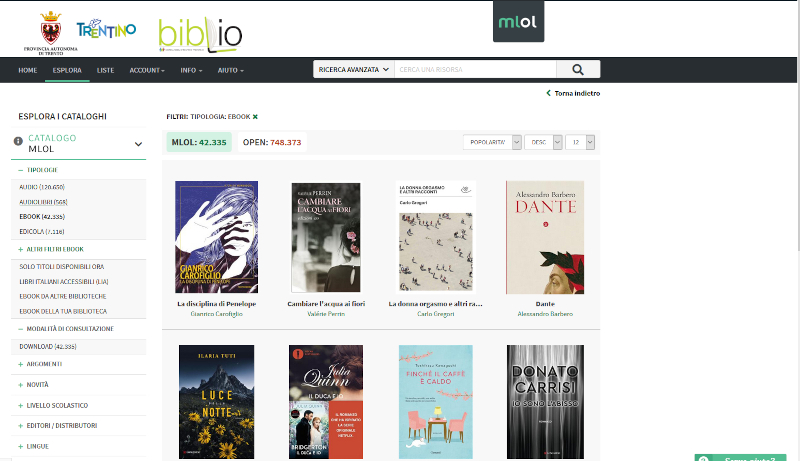Open the Account dropdown menu

[x=147, y=70]
